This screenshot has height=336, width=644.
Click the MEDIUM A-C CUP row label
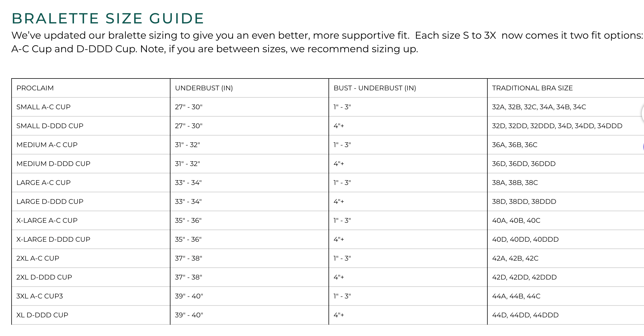click(x=47, y=145)
